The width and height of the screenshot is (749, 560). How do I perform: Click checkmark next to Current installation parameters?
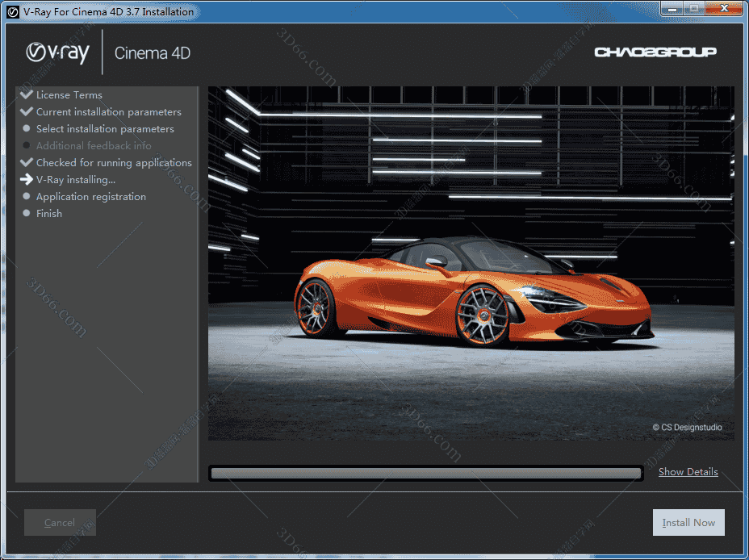pos(27,111)
